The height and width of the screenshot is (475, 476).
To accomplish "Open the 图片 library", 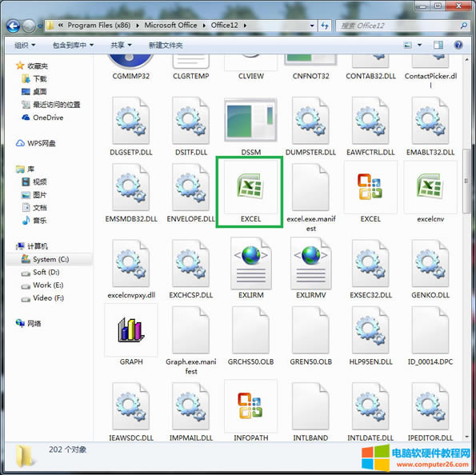I will (x=34, y=195).
